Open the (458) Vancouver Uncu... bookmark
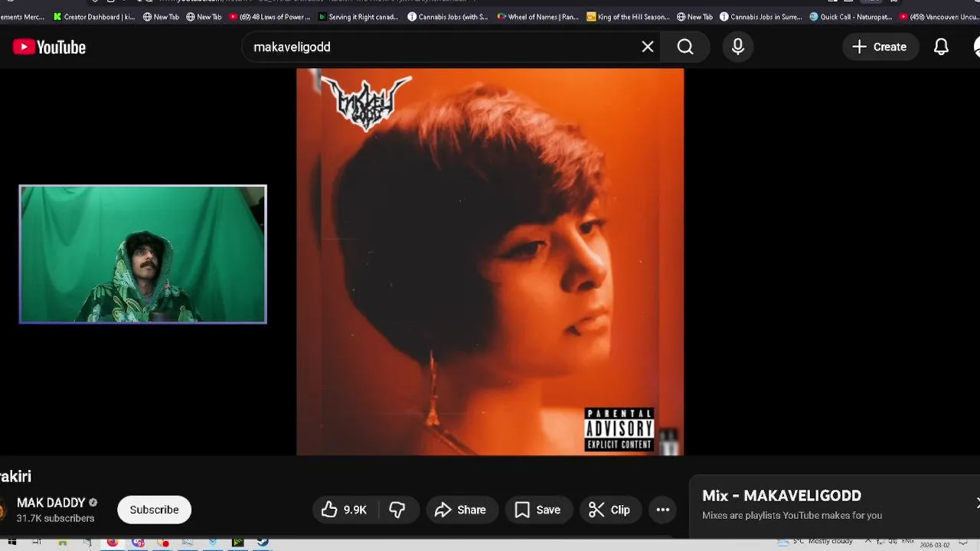980x551 pixels. [940, 17]
